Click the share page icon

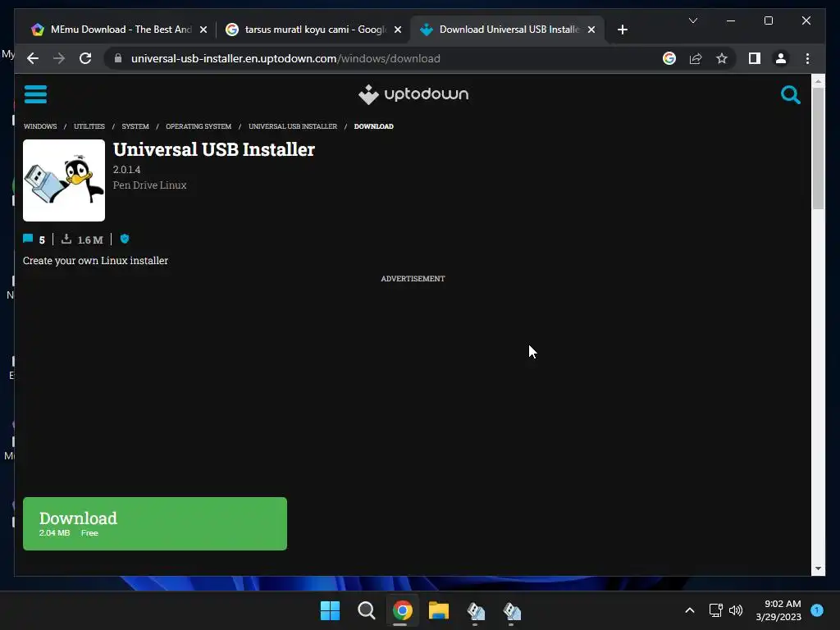696,58
